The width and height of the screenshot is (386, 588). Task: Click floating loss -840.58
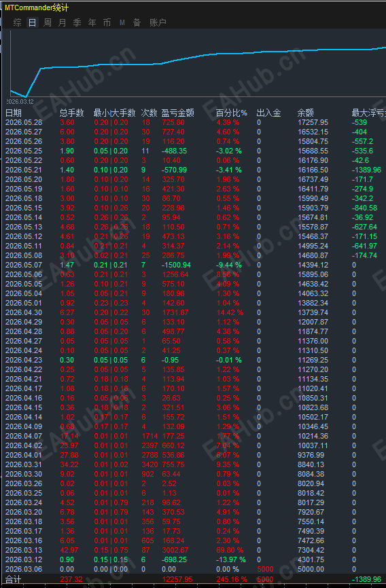pos(364,208)
